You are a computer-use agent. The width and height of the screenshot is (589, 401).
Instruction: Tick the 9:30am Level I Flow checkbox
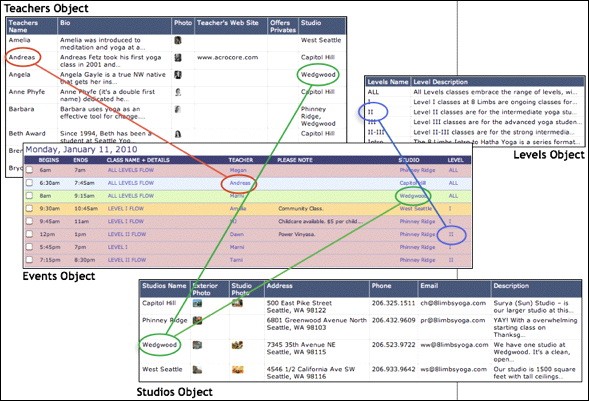(x=29, y=208)
